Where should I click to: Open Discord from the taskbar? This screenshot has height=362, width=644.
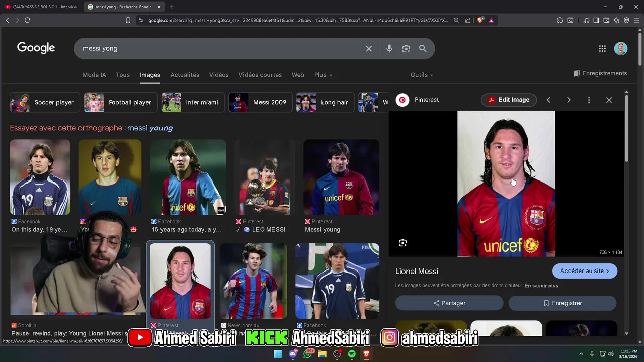[x=293, y=354]
